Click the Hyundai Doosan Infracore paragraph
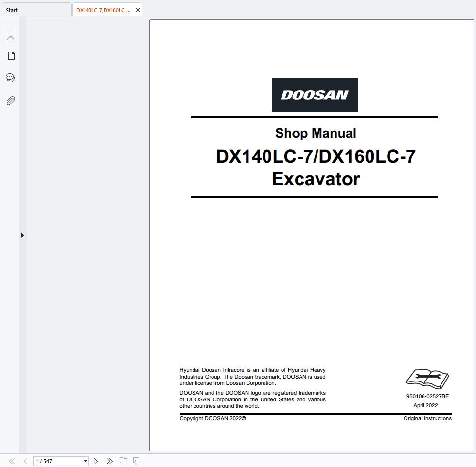Image resolution: width=476 pixels, height=467 pixels. coord(252,377)
